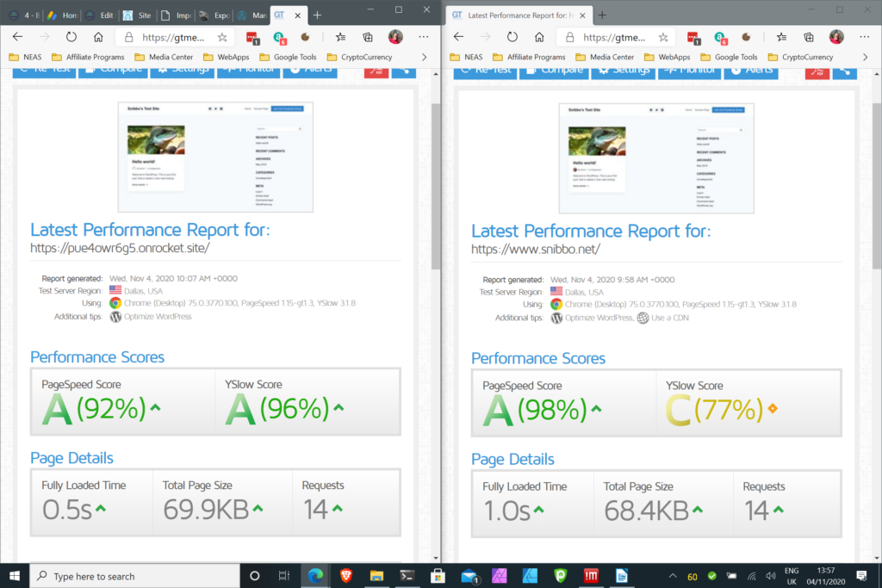Expand more bookmarks in the left window
The height and width of the screenshot is (588, 882).
tap(424, 57)
